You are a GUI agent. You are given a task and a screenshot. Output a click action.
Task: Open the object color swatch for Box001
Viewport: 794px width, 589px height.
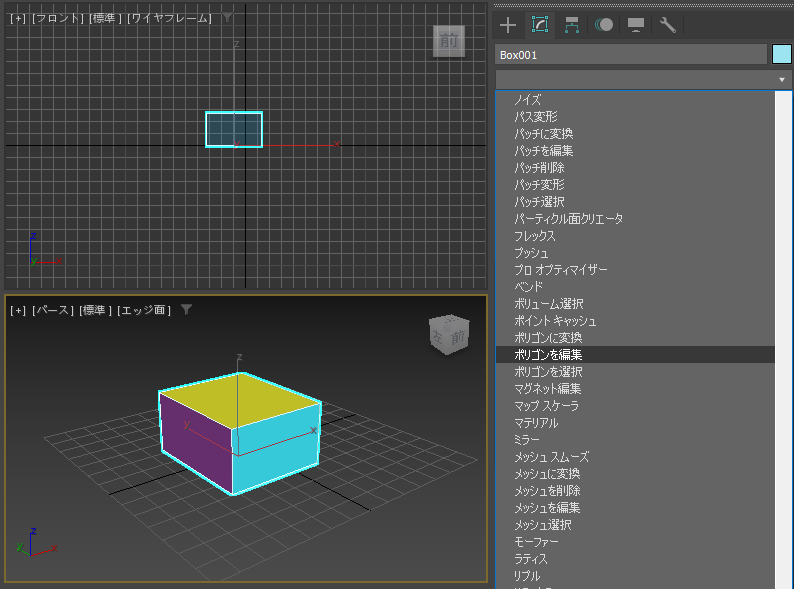781,54
